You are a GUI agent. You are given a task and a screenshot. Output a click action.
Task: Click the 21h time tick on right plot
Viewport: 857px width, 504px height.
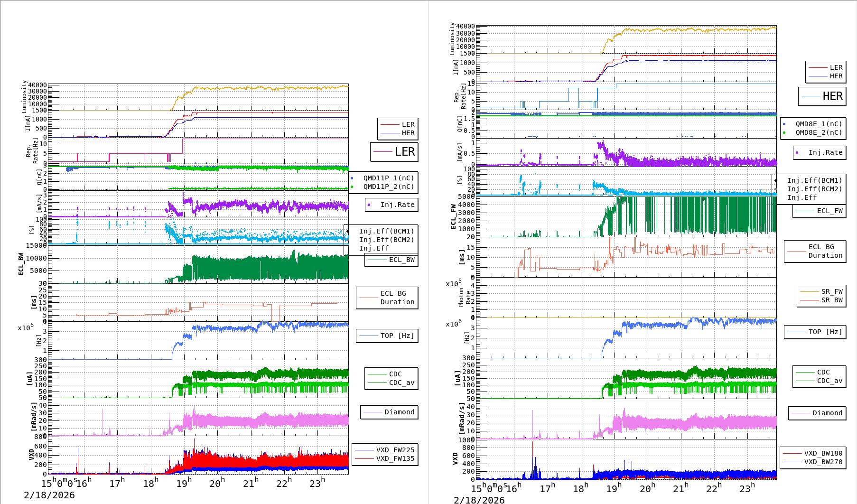[x=680, y=489]
